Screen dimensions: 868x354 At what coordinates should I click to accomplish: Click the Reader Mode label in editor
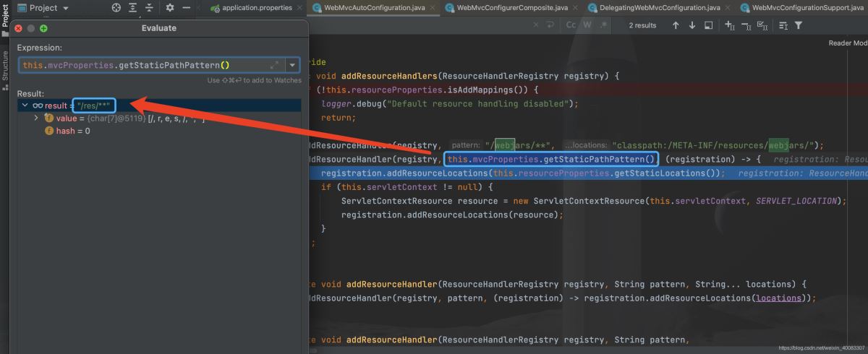point(848,43)
